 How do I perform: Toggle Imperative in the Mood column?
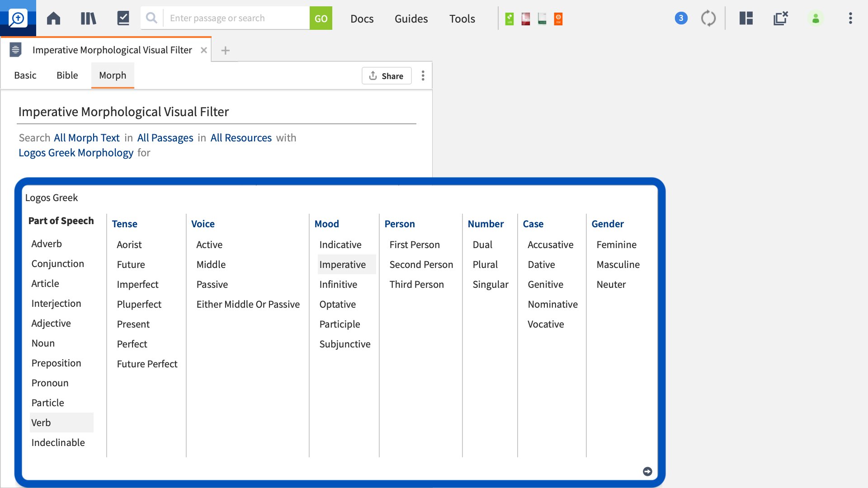click(x=346, y=264)
